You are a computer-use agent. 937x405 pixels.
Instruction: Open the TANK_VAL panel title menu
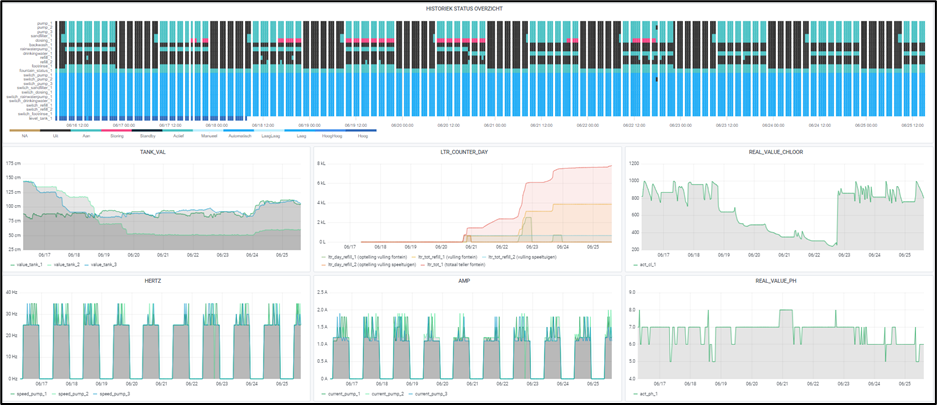pyautogui.click(x=152, y=152)
